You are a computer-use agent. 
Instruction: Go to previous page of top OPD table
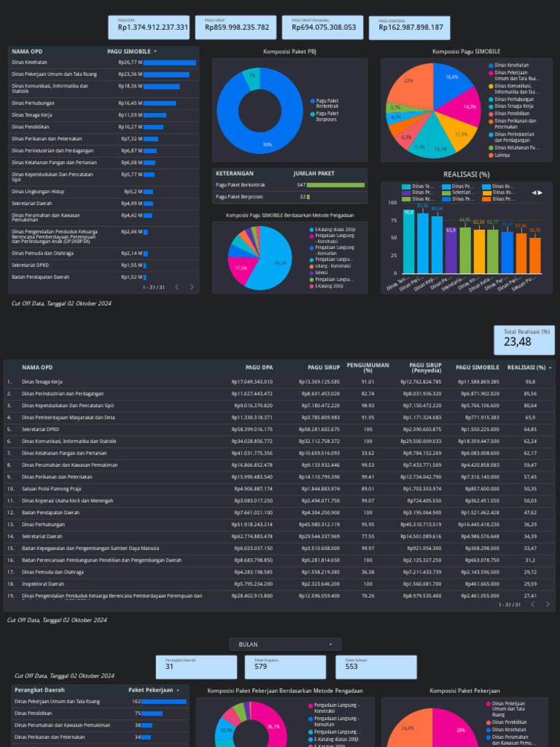[x=176, y=287]
